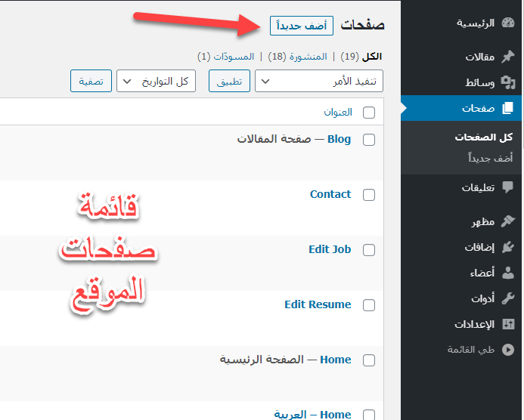Click the collapse menu arrow icon
This screenshot has height=420, width=524.
click(x=508, y=350)
